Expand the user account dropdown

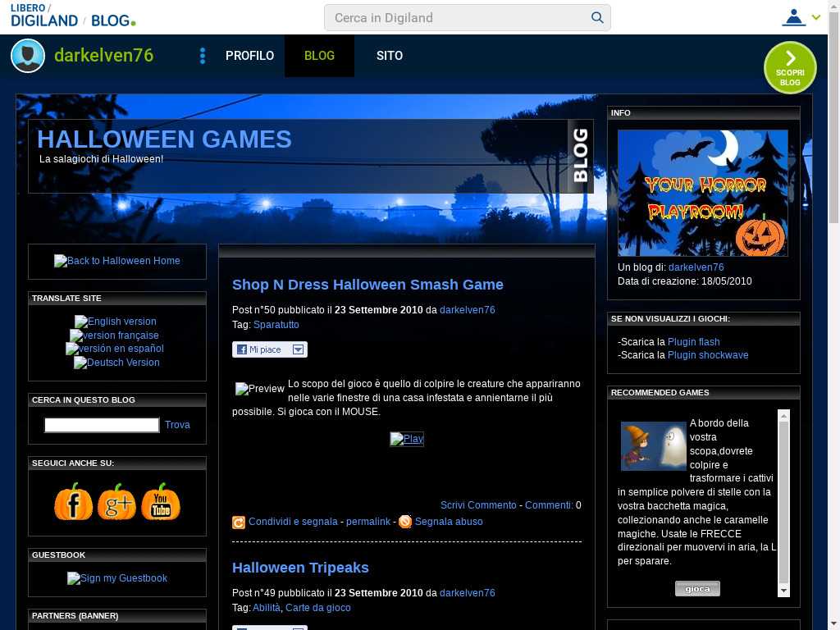[x=815, y=17]
